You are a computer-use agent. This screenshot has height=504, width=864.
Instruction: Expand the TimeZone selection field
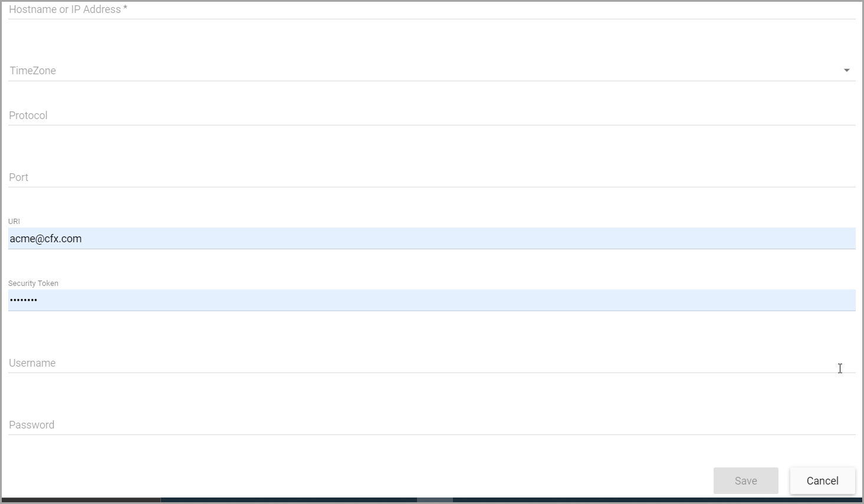coord(432,70)
